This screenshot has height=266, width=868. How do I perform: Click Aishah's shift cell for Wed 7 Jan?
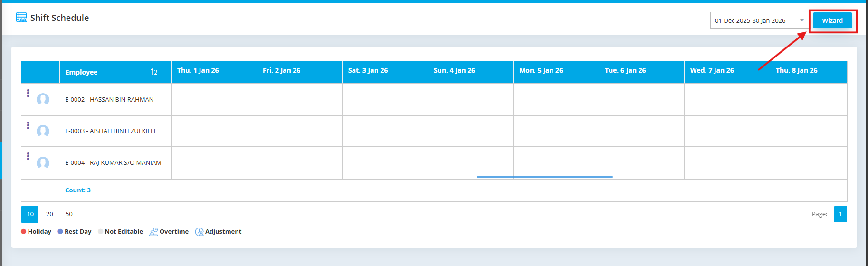tap(727, 131)
